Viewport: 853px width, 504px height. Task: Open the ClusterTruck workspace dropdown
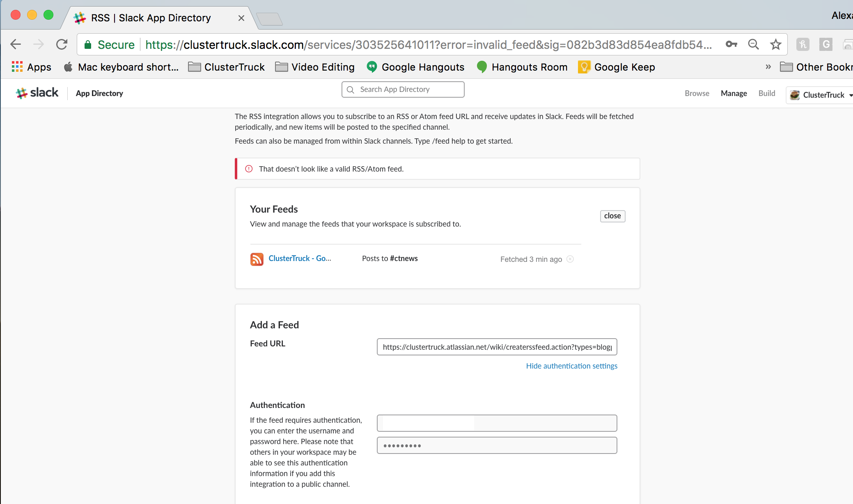click(x=820, y=95)
